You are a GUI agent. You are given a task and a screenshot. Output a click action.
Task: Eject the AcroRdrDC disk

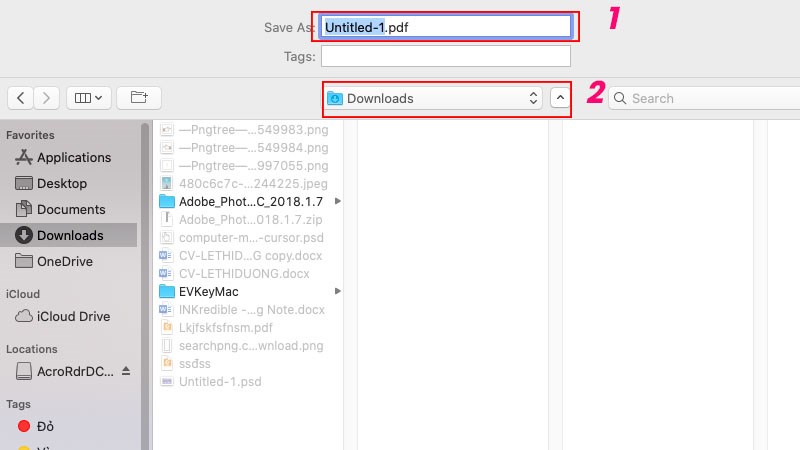pyautogui.click(x=126, y=371)
